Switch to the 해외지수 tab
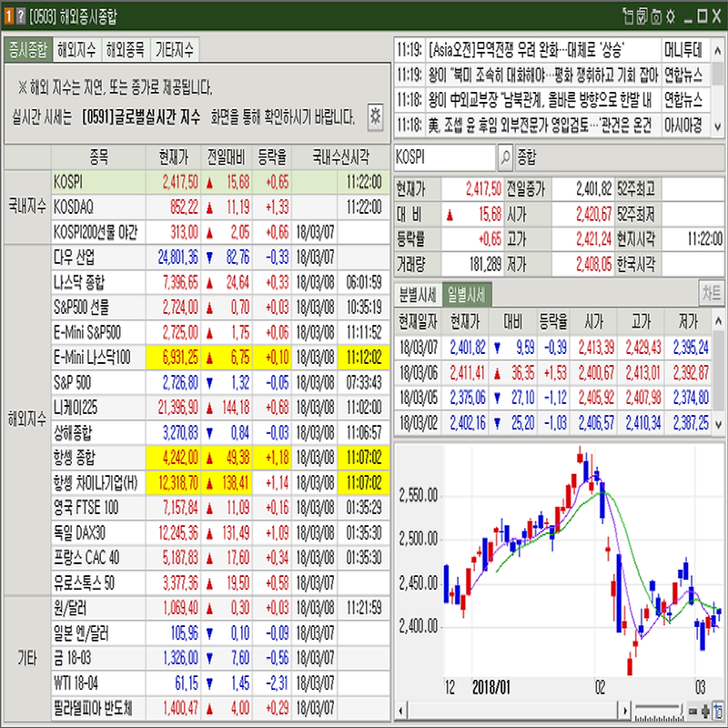 point(77,50)
